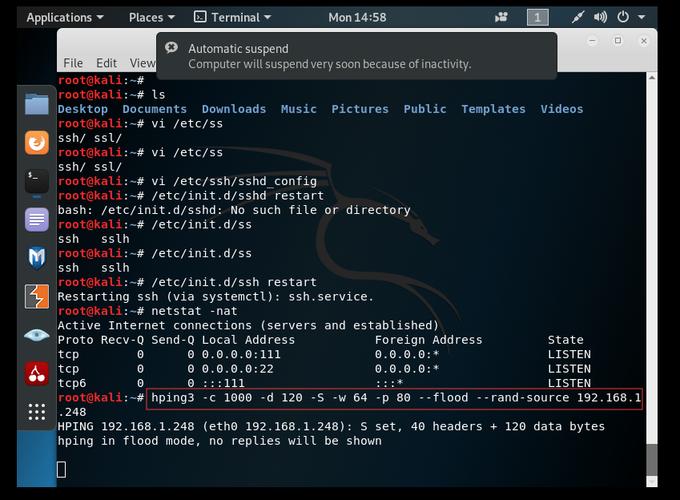Viewport: 680px width, 500px height.
Task: Click the Automatic suspend notification
Action: click(356, 56)
